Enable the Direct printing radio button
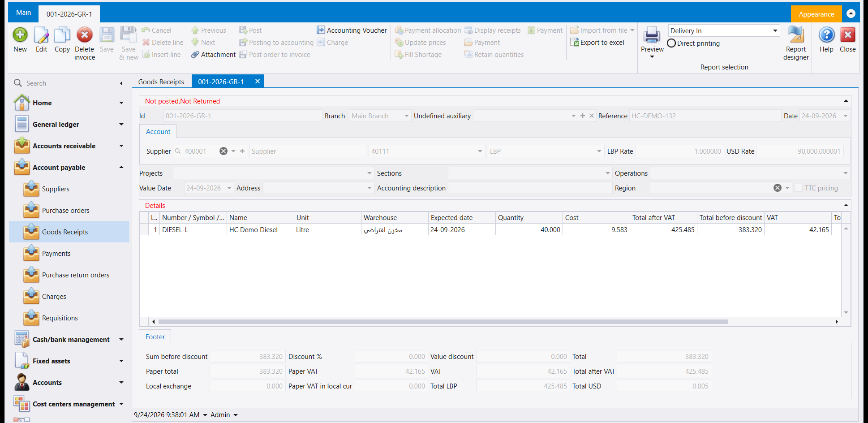This screenshot has height=423, width=868. pos(671,43)
